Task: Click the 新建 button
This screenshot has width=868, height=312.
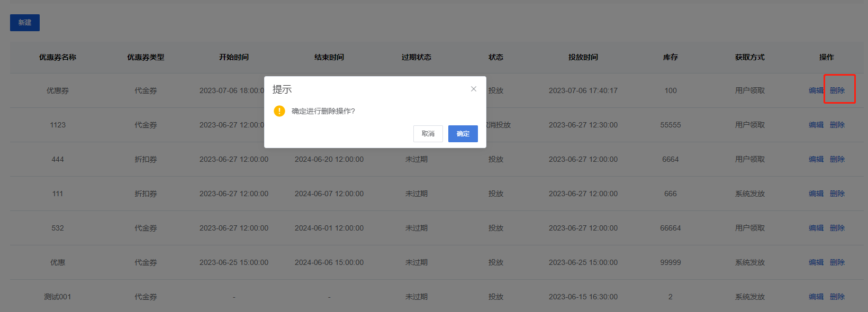Action: [25, 23]
